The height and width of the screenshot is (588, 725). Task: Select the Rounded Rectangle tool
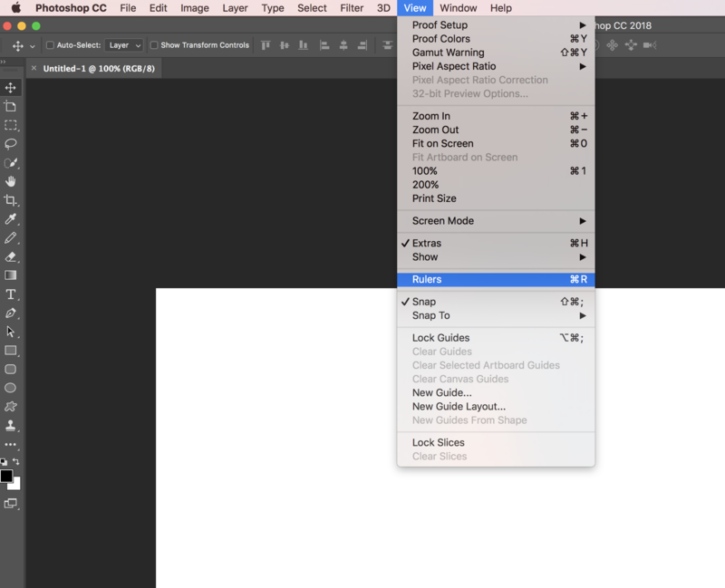click(10, 369)
